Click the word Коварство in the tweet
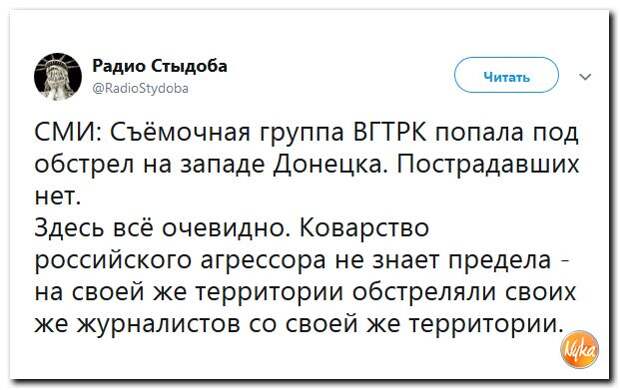This screenshot has height=390, width=620. tap(365, 228)
